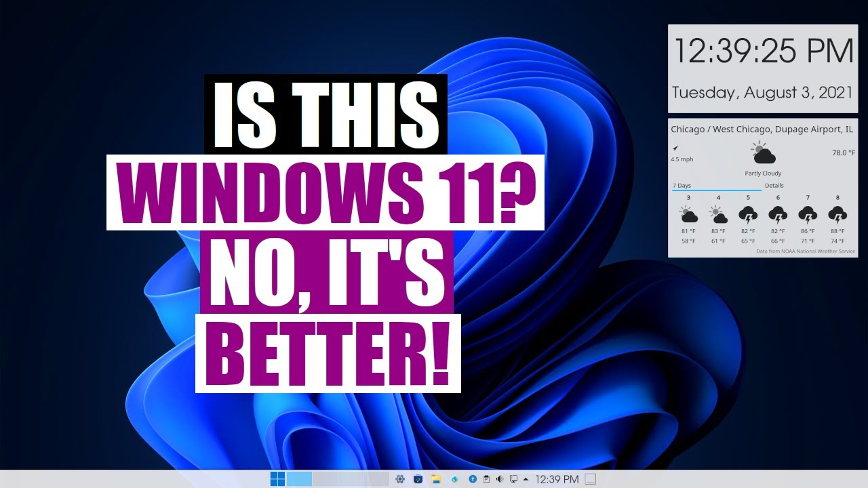868x488 pixels.
Task: Click the 81 °F high for day 3
Action: 688,232
